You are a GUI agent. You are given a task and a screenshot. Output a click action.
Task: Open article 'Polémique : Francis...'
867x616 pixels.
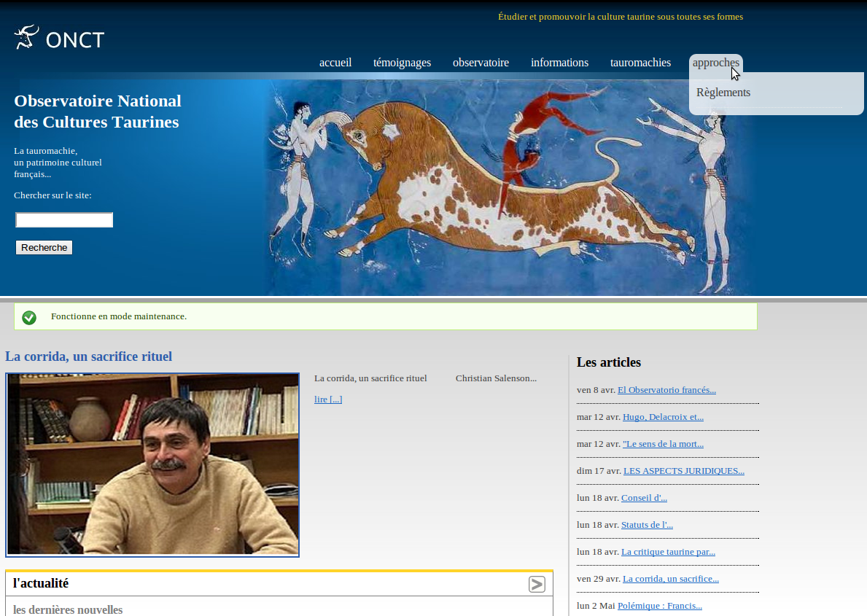click(x=660, y=606)
